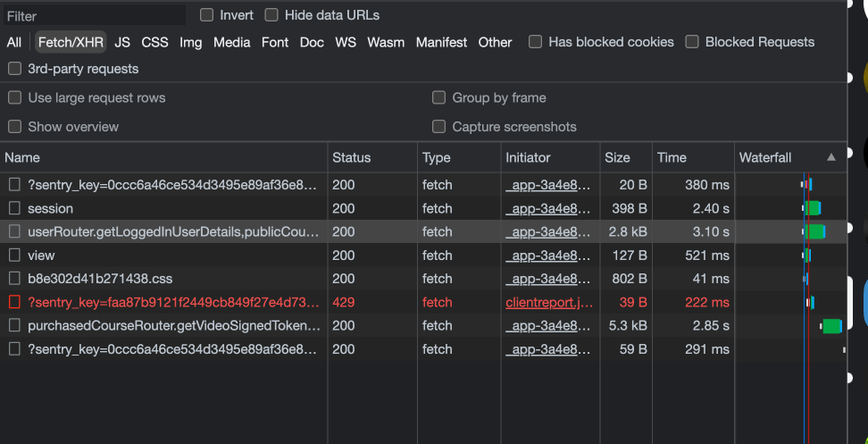Click the file icon beside the view request

[14, 256]
